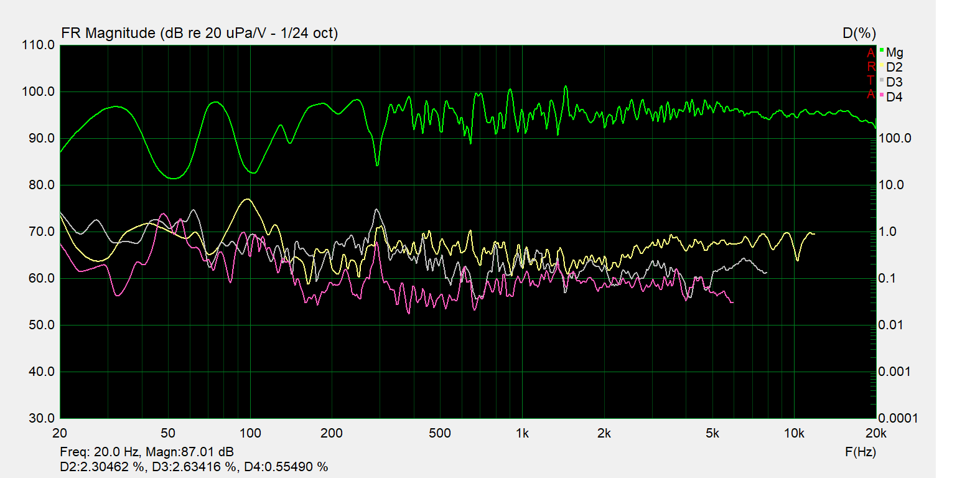The height and width of the screenshot is (478, 980).
Task: Select the D3 legend label
Action: [x=894, y=82]
